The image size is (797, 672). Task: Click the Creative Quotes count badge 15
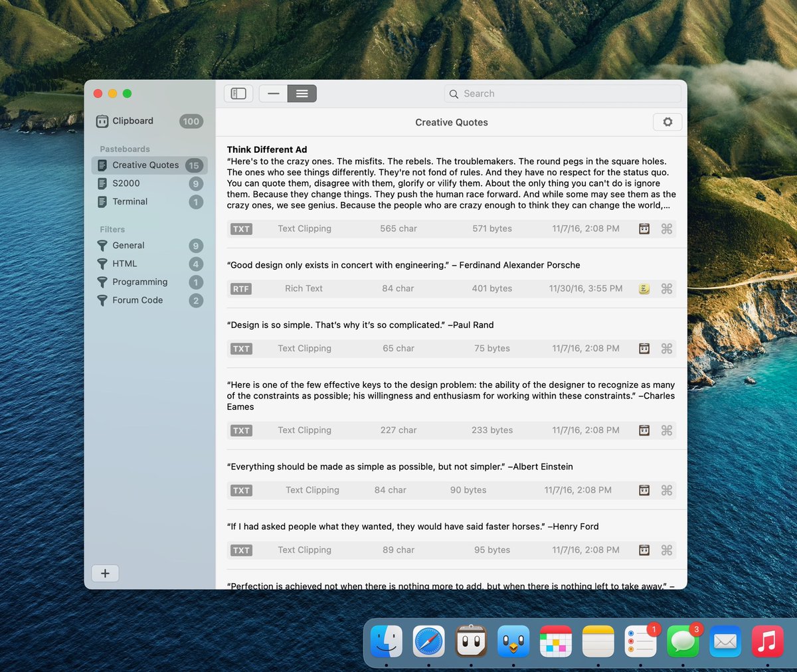[x=193, y=165]
